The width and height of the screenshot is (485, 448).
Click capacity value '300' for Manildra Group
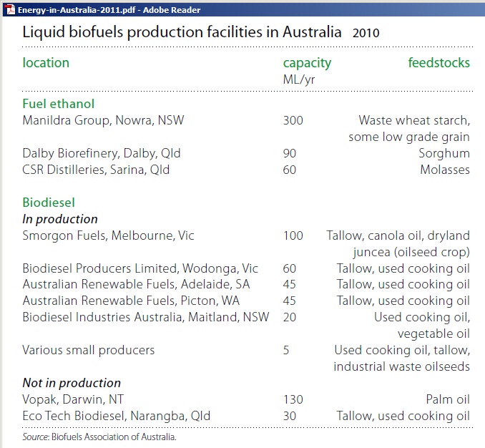pyautogui.click(x=293, y=120)
